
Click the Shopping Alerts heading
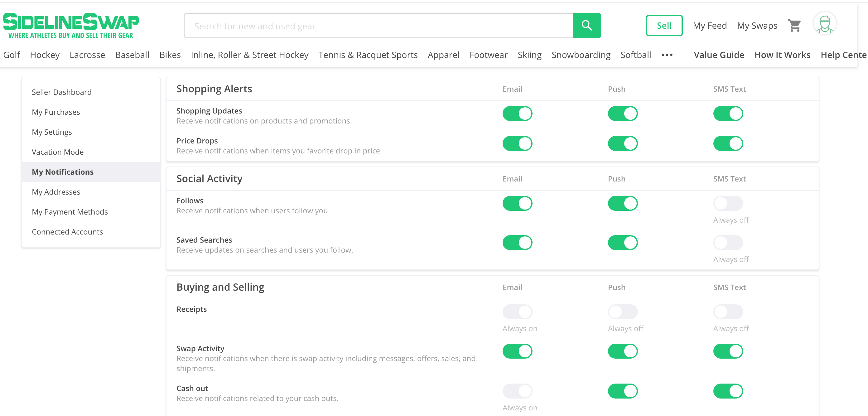coord(214,89)
